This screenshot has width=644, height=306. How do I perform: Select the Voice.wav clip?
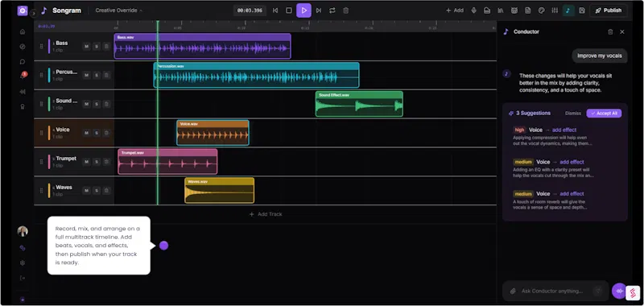(213, 133)
